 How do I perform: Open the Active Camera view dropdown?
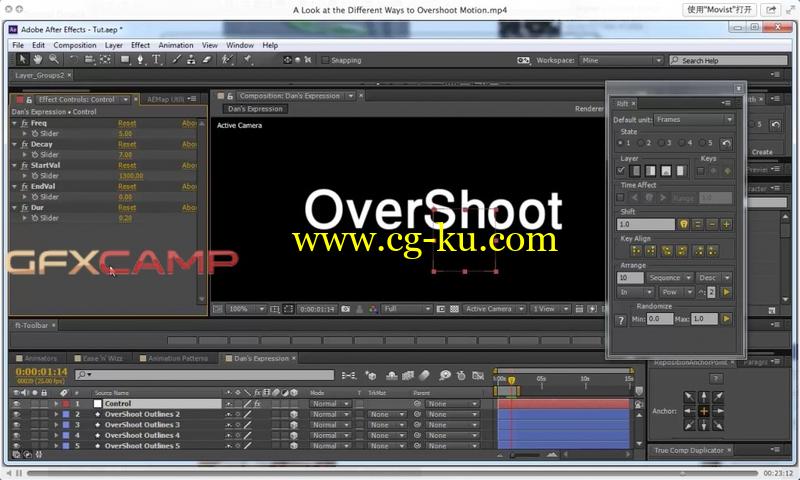pyautogui.click(x=494, y=309)
